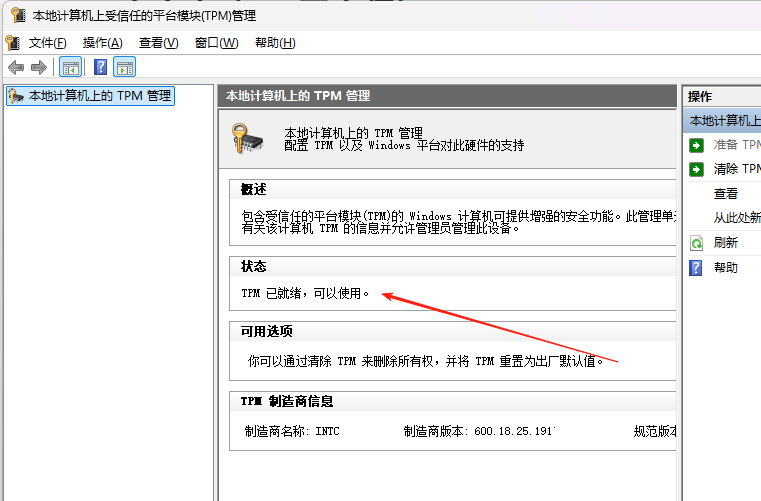Viewport: 761px width, 501px height.
Task: Click the green arrow icon beside 清除 TPM
Action: (x=696, y=169)
